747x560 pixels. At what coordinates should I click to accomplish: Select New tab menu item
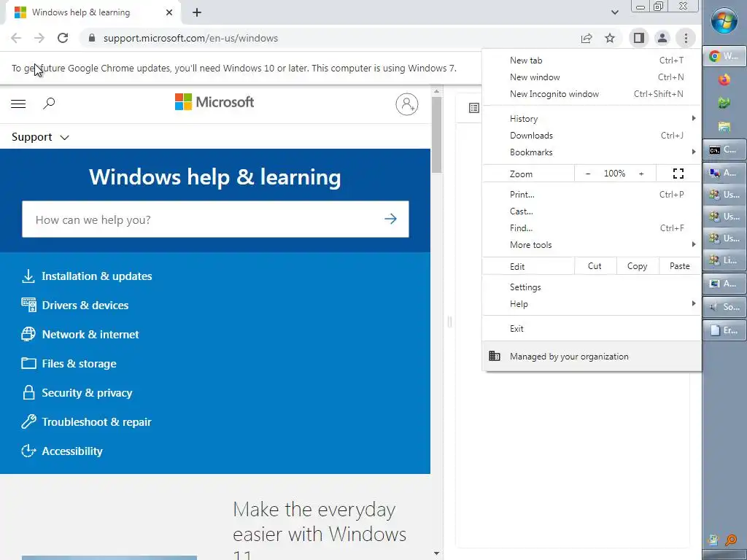pyautogui.click(x=592, y=61)
